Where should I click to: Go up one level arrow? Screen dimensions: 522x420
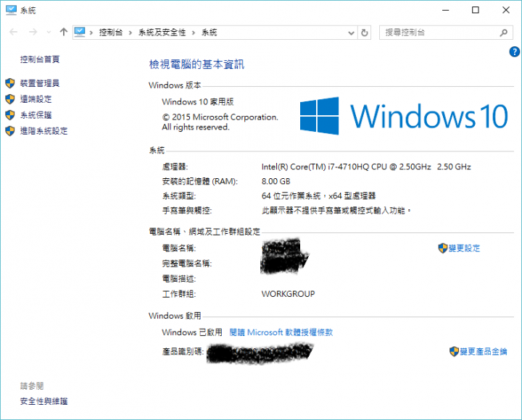pos(64,32)
